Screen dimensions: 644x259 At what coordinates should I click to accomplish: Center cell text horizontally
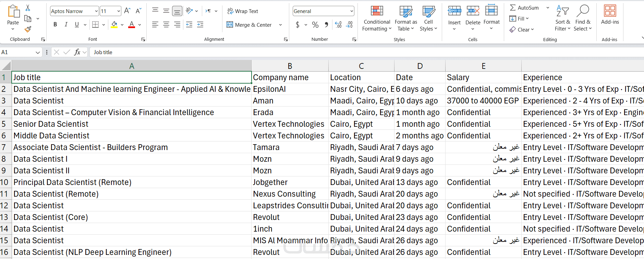(166, 25)
